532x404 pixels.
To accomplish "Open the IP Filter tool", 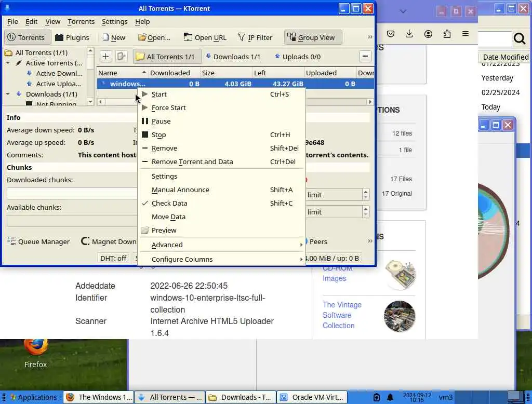I will (255, 37).
